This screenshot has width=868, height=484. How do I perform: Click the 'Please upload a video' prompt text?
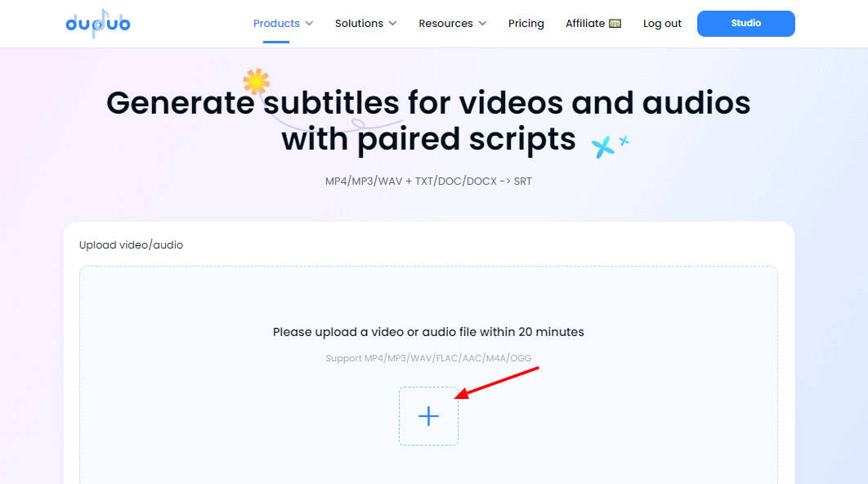(428, 332)
